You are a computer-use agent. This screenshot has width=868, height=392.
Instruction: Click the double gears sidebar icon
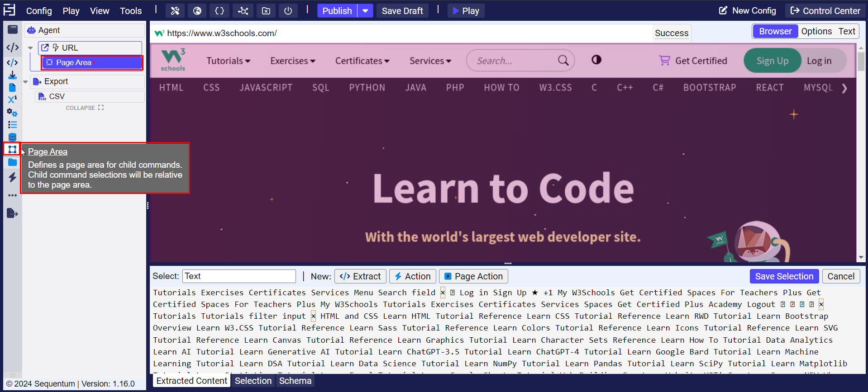13,112
